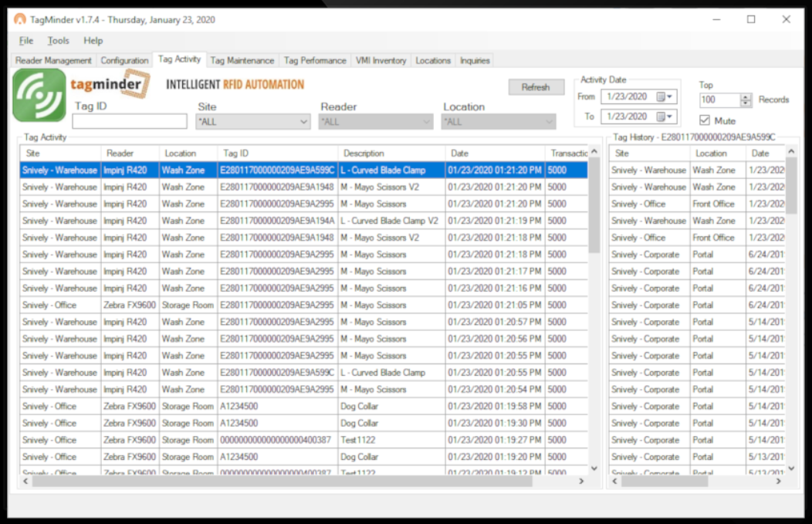Click the Tag History scroll up arrow
812x524 pixels.
pos(790,152)
